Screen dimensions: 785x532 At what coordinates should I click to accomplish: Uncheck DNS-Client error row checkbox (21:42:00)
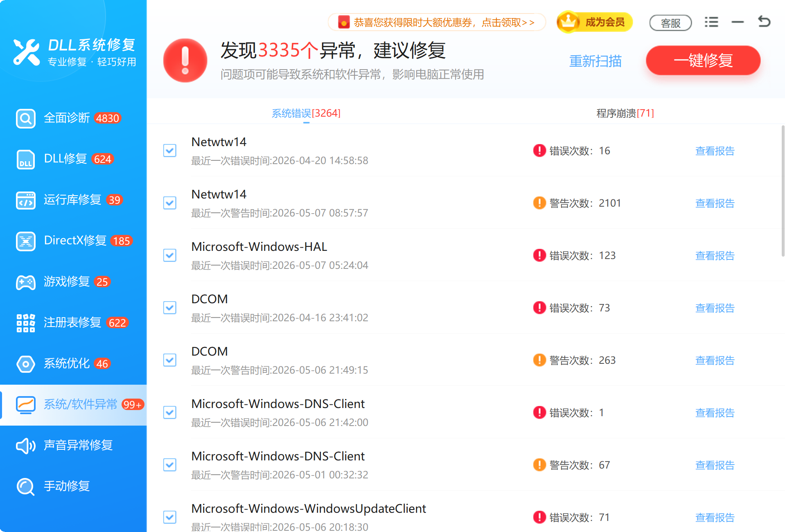point(170,413)
